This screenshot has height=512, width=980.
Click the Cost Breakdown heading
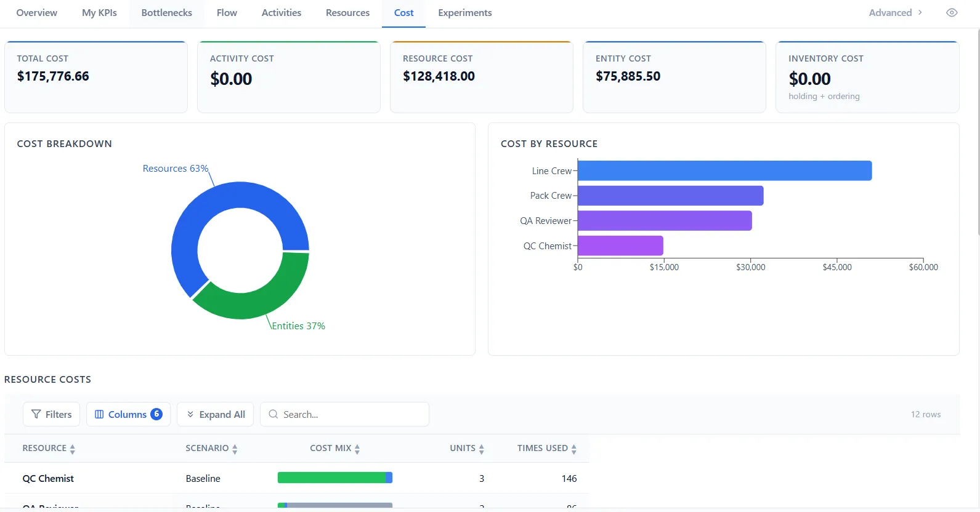coord(65,144)
